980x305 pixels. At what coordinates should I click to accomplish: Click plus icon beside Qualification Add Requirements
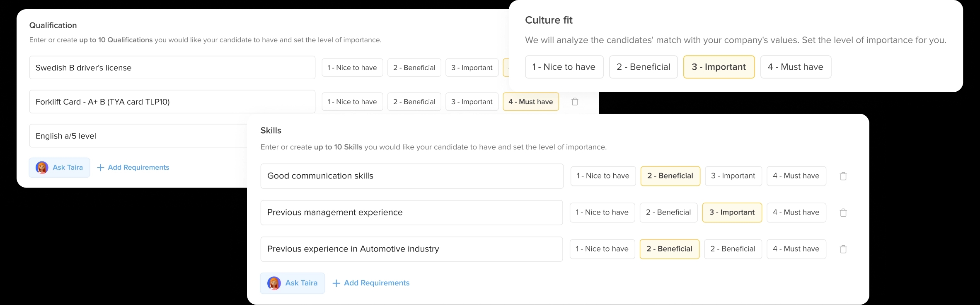point(100,168)
